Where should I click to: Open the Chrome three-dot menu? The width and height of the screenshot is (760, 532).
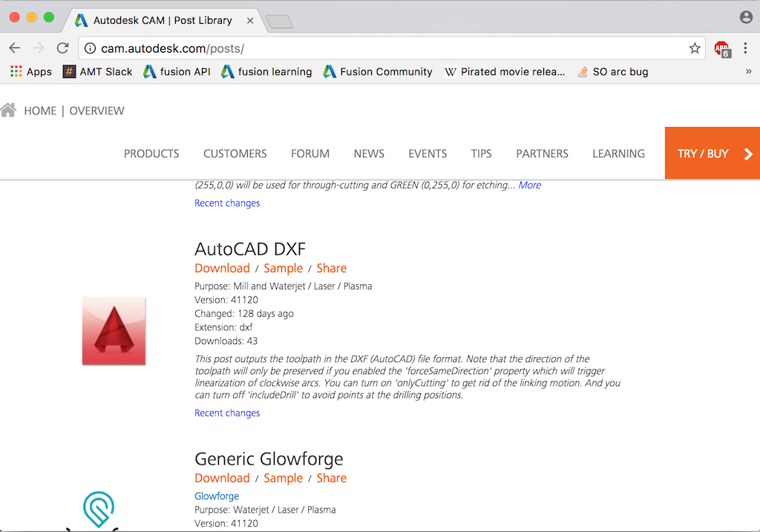click(745, 48)
